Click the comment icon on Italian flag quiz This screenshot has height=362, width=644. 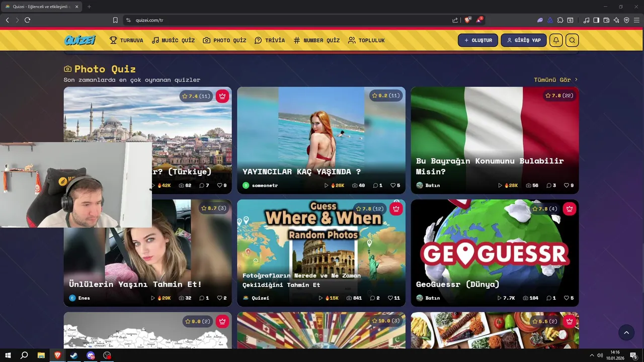pyautogui.click(x=549, y=186)
